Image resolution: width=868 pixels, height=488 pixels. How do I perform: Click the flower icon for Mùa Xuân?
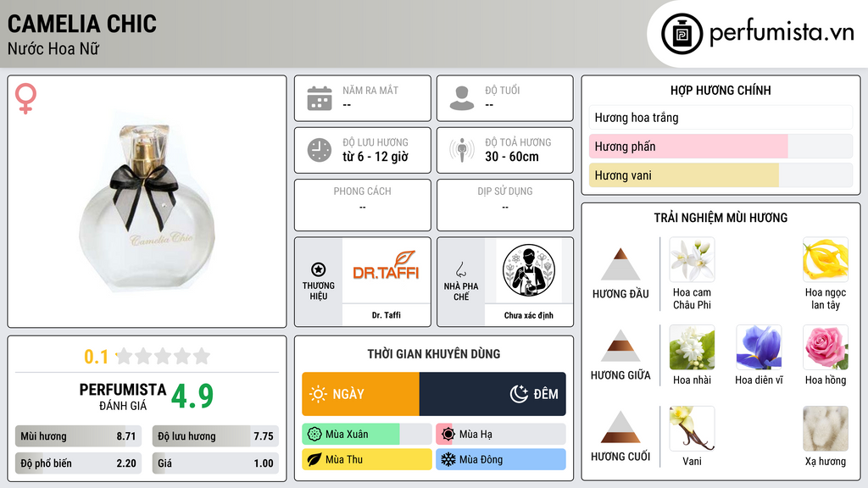click(x=314, y=435)
